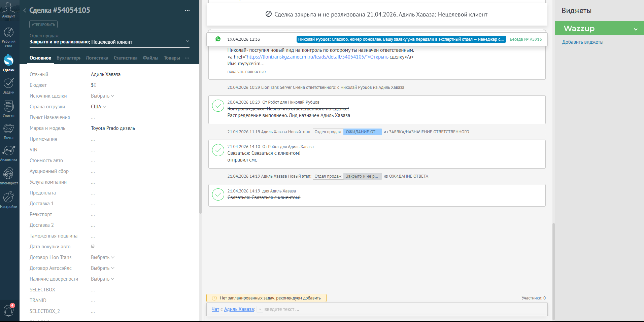Open the Сделки section icon

[x=8, y=63]
